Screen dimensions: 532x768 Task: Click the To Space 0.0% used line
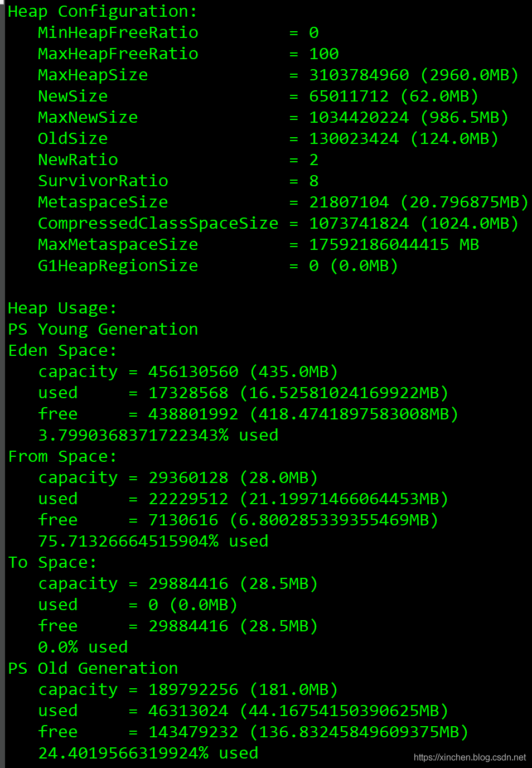[x=83, y=648]
